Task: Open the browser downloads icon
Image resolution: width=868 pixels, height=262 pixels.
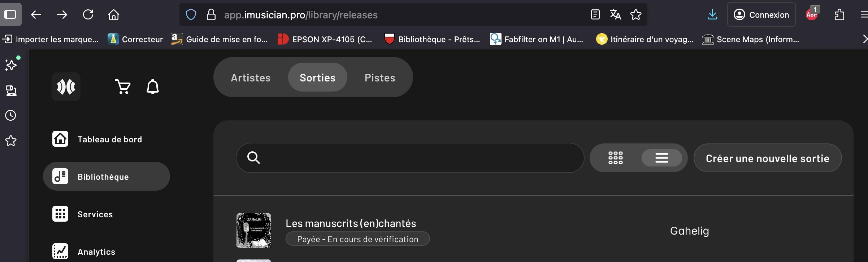Action: [x=712, y=15]
